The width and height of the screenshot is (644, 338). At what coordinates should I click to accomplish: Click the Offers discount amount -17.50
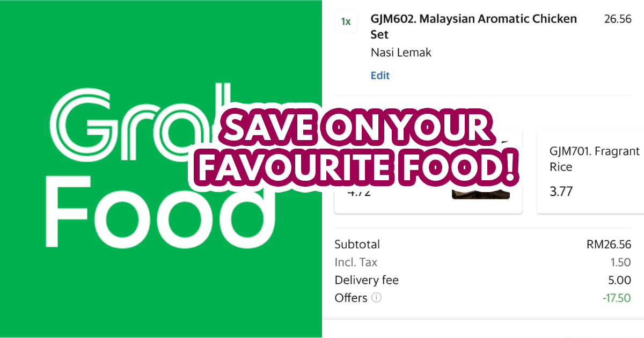[x=616, y=298]
